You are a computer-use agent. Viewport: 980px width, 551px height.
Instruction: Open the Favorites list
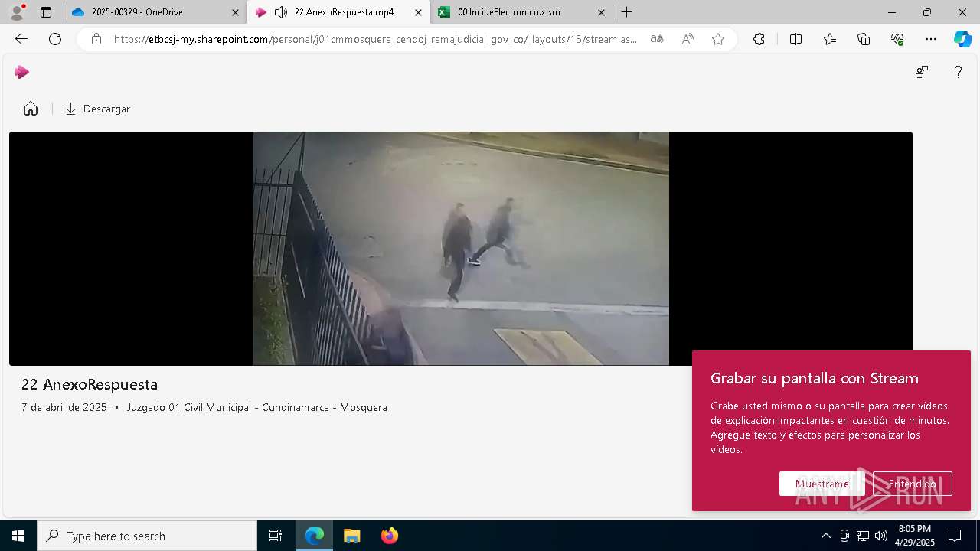click(830, 39)
